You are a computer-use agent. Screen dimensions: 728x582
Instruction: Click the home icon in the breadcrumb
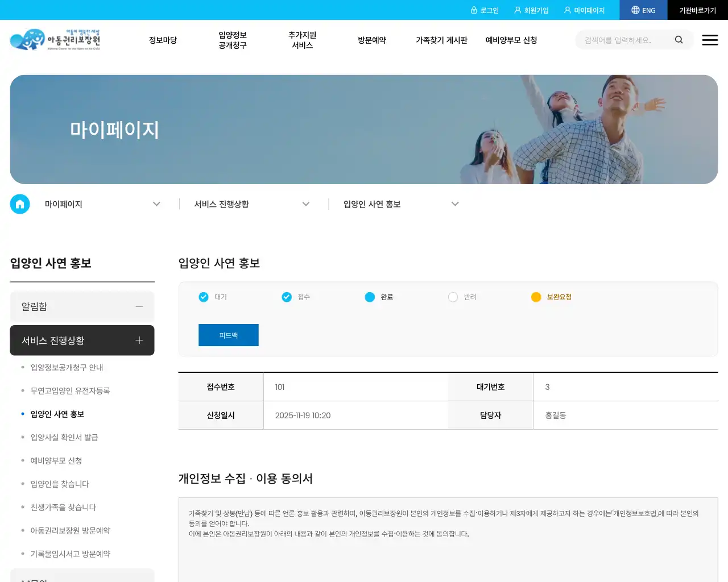(x=20, y=203)
